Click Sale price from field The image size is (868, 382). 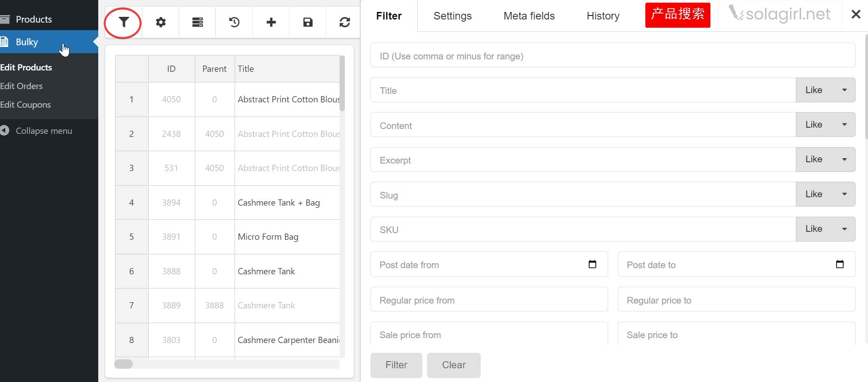point(489,334)
